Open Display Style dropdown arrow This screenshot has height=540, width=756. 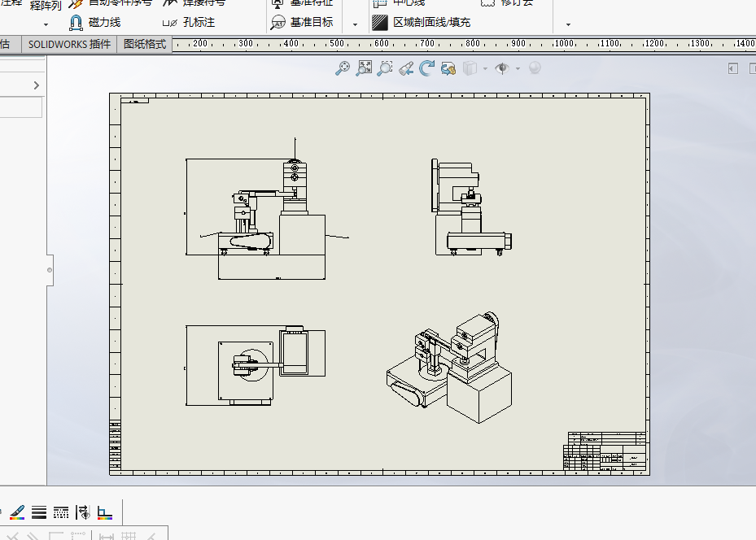485,68
